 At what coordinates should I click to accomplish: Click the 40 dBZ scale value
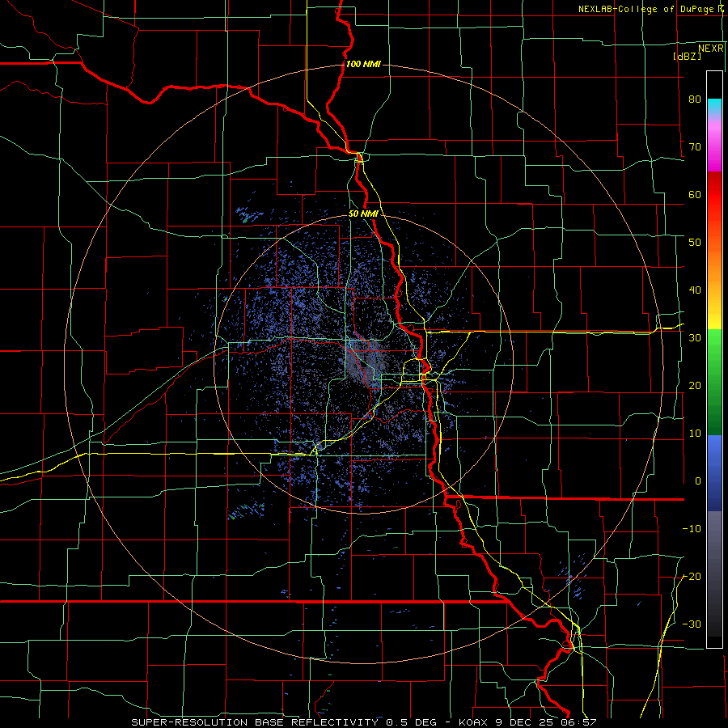[695, 290]
